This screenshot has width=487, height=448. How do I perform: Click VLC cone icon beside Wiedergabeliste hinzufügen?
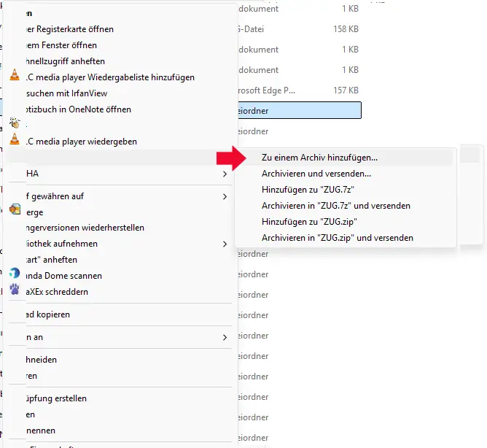click(x=15, y=75)
